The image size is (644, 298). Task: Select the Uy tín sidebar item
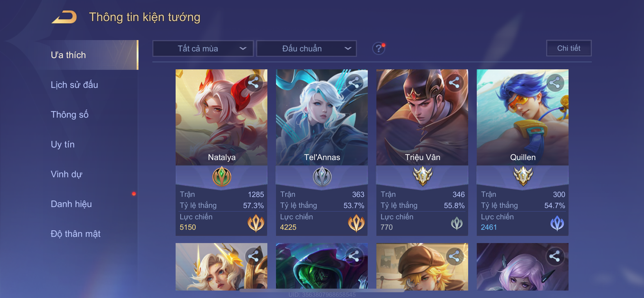(63, 144)
